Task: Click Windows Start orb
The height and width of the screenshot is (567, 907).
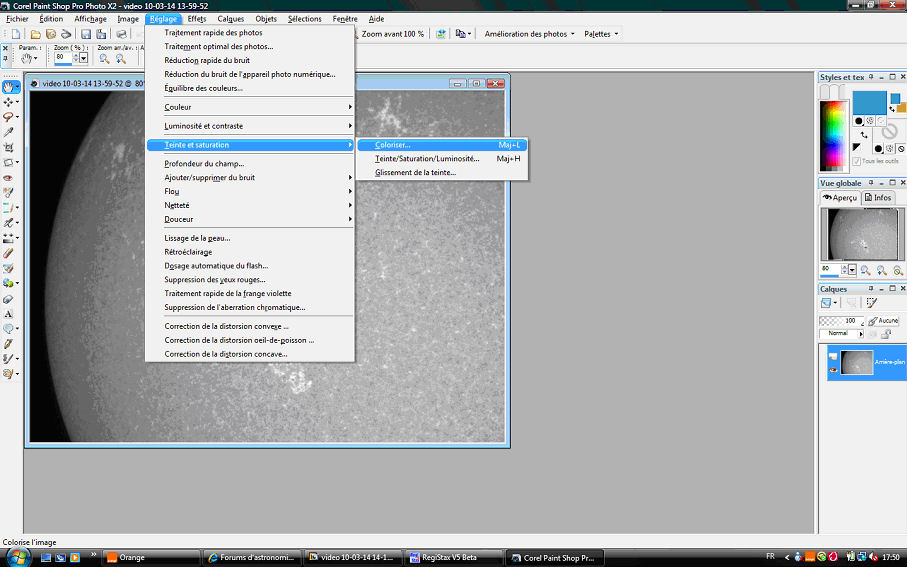Action: (x=17, y=557)
